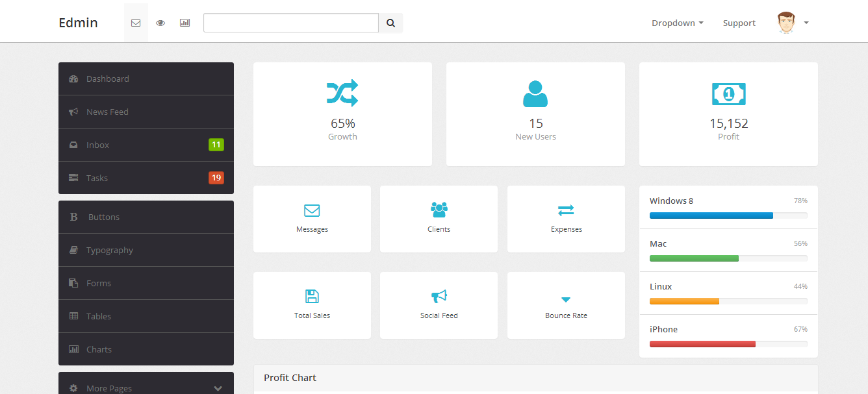Click the Support link in navbar
This screenshot has width=868, height=394.
739,23
